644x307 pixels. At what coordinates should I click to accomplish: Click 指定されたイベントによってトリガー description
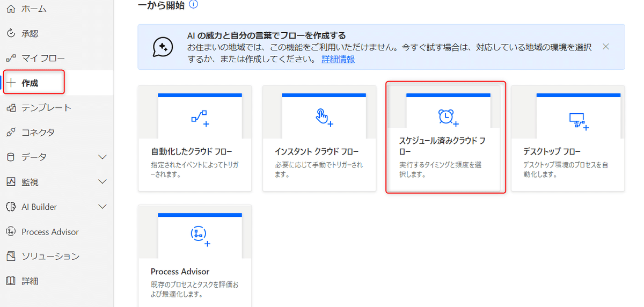tap(194, 170)
